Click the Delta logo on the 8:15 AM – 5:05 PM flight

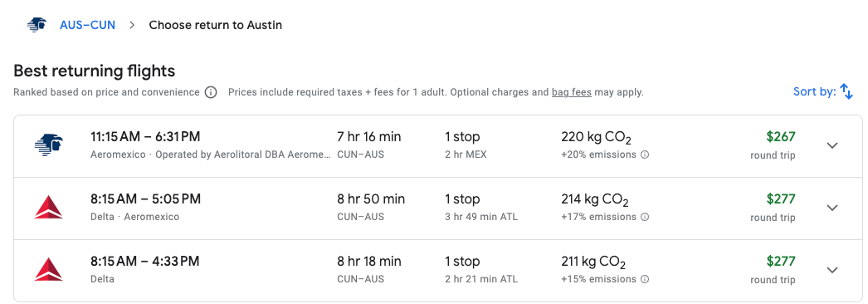pyautogui.click(x=49, y=208)
